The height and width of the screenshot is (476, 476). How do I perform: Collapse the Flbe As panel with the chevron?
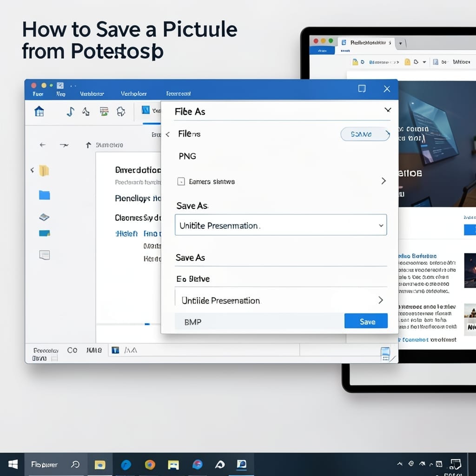pos(388,110)
